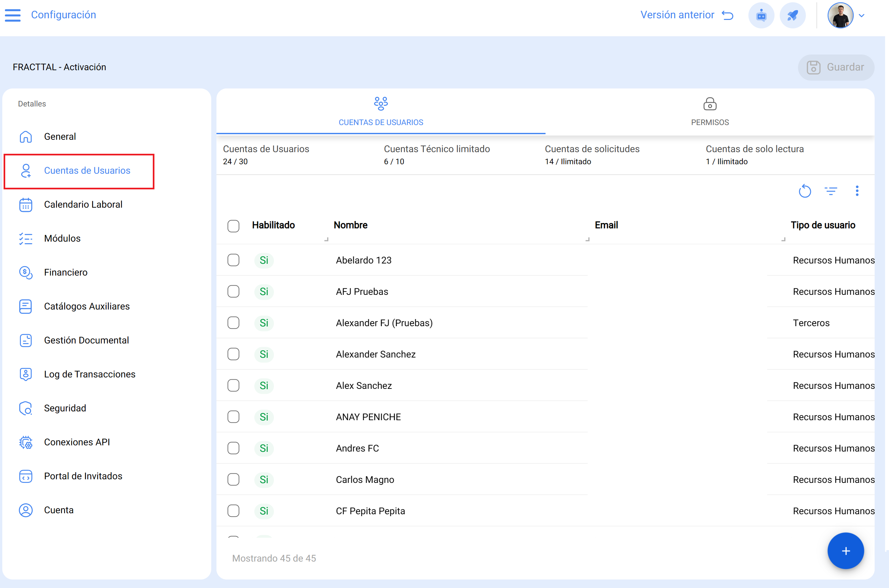Click the rocket launch icon
The width and height of the screenshot is (889, 588).
(792, 15)
